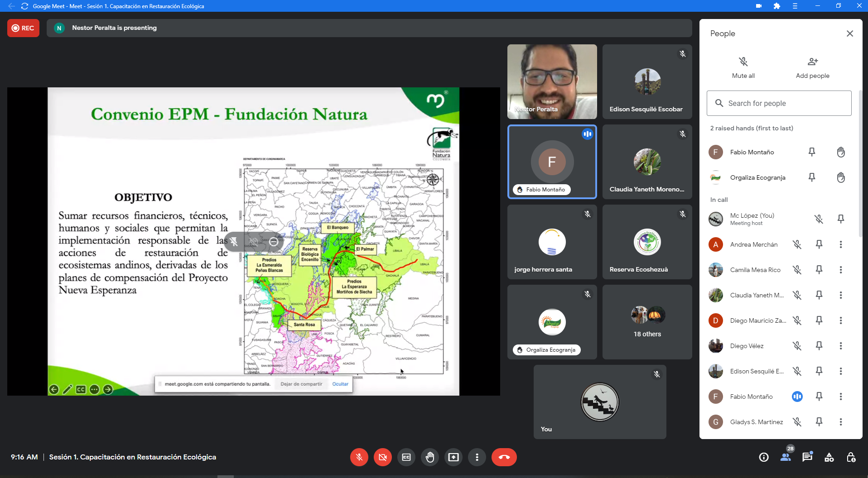Select Nestor Peralta video tile
This screenshot has height=478, width=868.
552,81
